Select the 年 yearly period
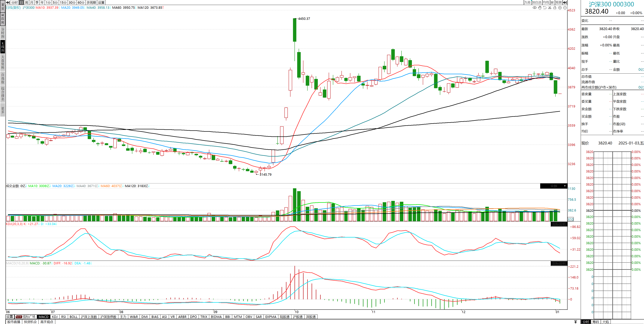Image resolution: width=644 pixels, height=324 pixels. tap(42, 3)
